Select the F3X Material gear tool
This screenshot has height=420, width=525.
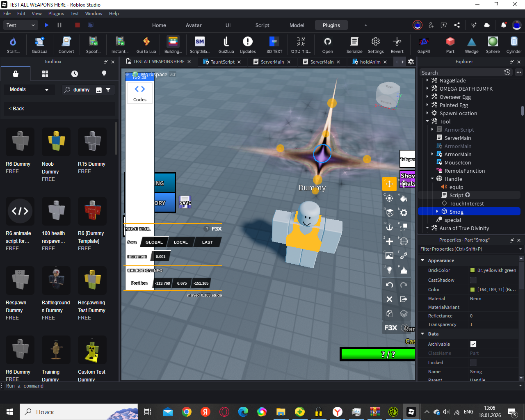click(404, 213)
